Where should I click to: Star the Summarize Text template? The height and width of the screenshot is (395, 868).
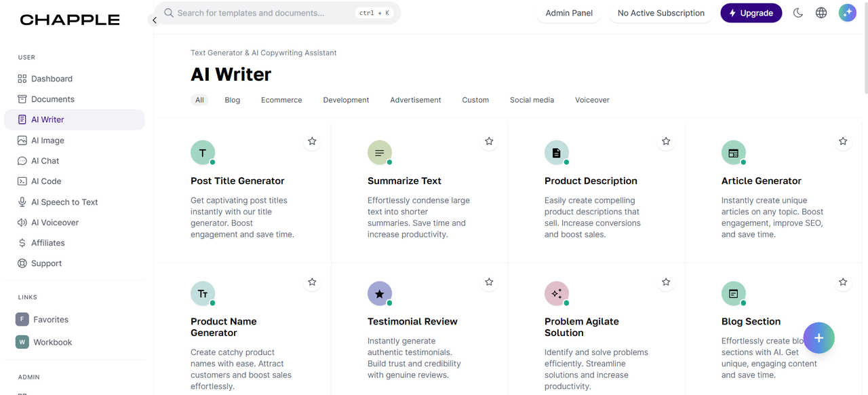pyautogui.click(x=489, y=141)
